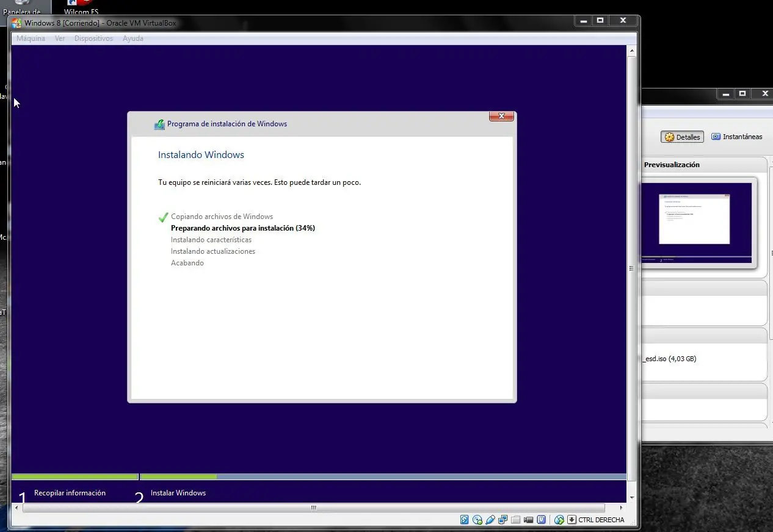Maximize the VirtualBox Manager window behind
Image resolution: width=773 pixels, height=532 pixels.
[x=742, y=94]
